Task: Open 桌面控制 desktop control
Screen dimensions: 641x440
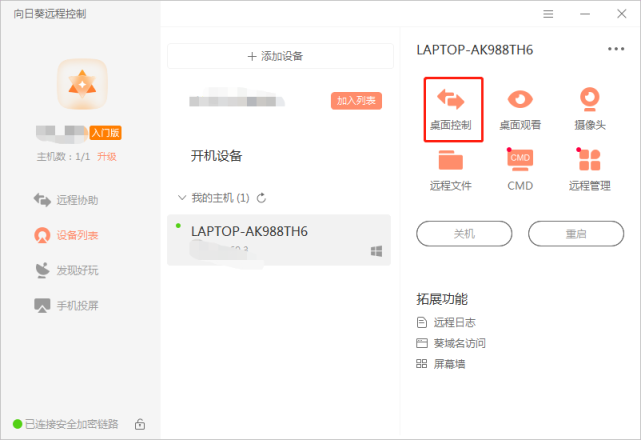Action: point(450,109)
